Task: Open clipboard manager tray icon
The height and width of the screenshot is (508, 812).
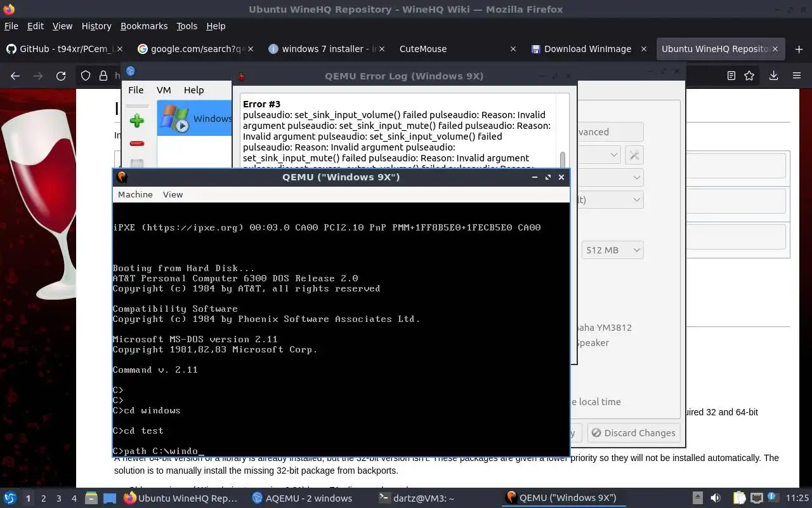Action: [x=739, y=498]
